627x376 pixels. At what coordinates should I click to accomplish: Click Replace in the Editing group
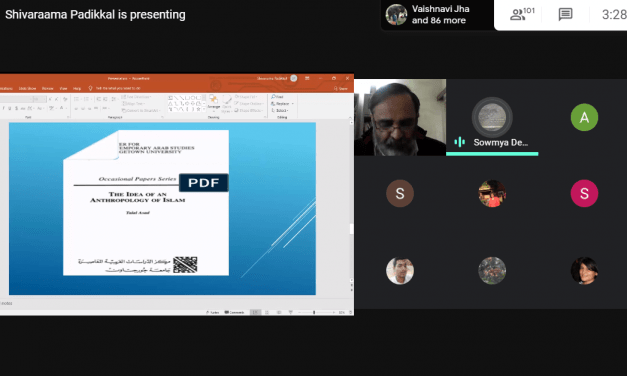280,104
